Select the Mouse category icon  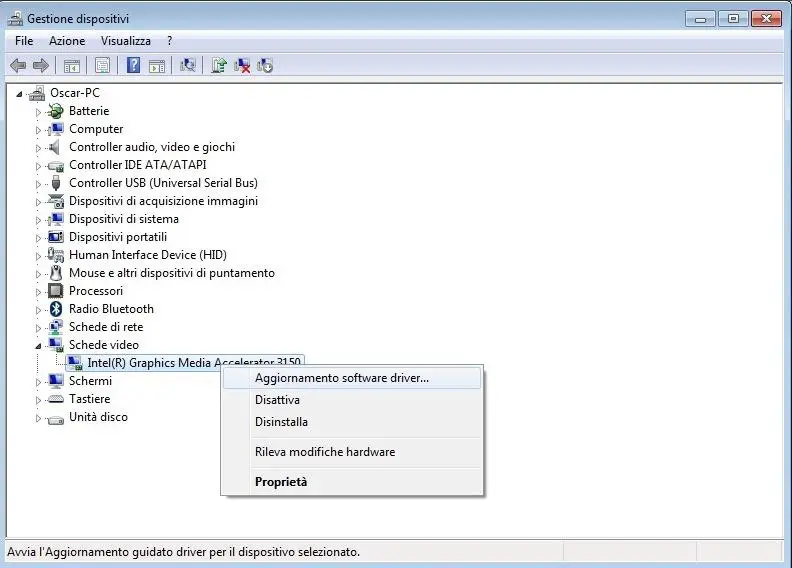point(56,273)
